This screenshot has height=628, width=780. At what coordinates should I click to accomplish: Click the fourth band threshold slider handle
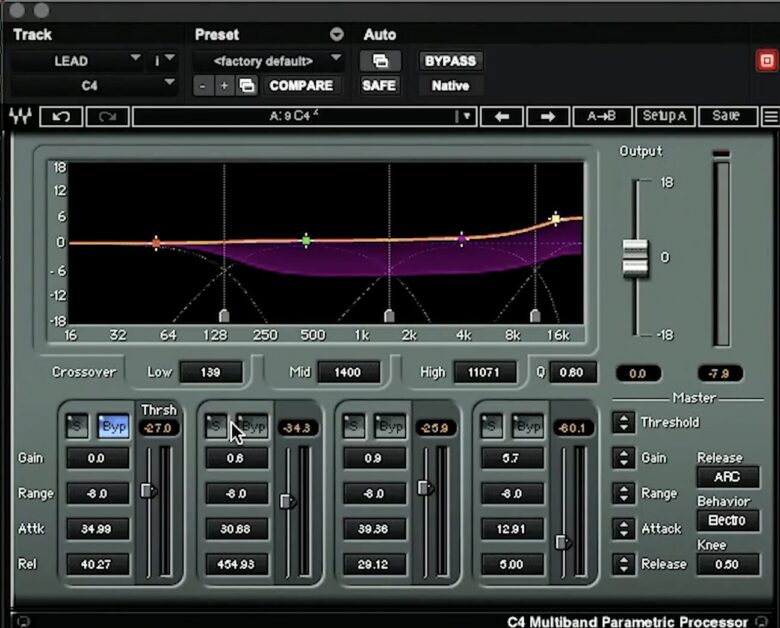[x=563, y=542]
